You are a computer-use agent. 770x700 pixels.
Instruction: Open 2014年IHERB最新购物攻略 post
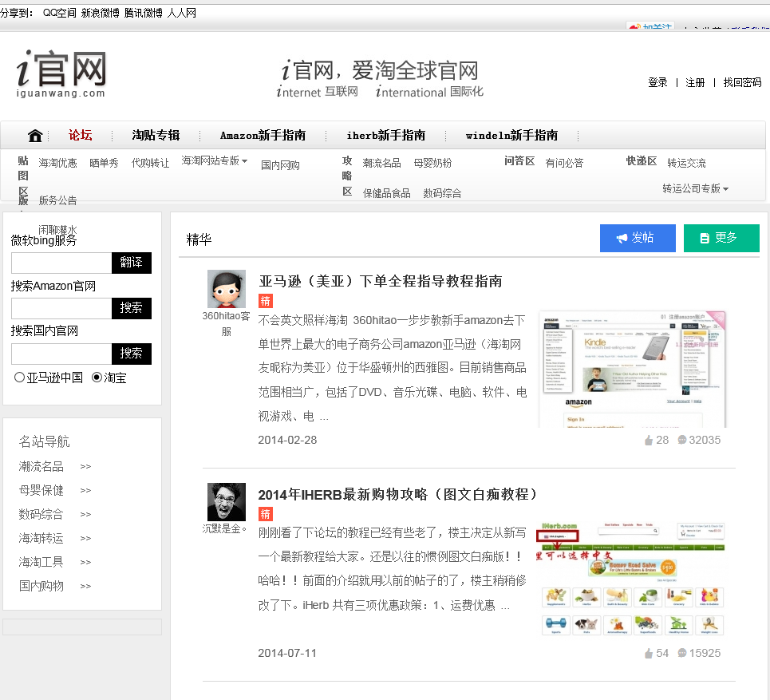point(398,494)
